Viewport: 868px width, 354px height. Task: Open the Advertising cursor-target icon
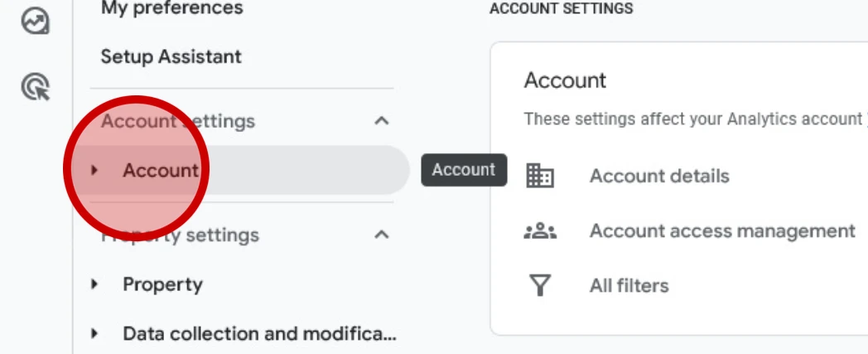pyautogui.click(x=36, y=88)
